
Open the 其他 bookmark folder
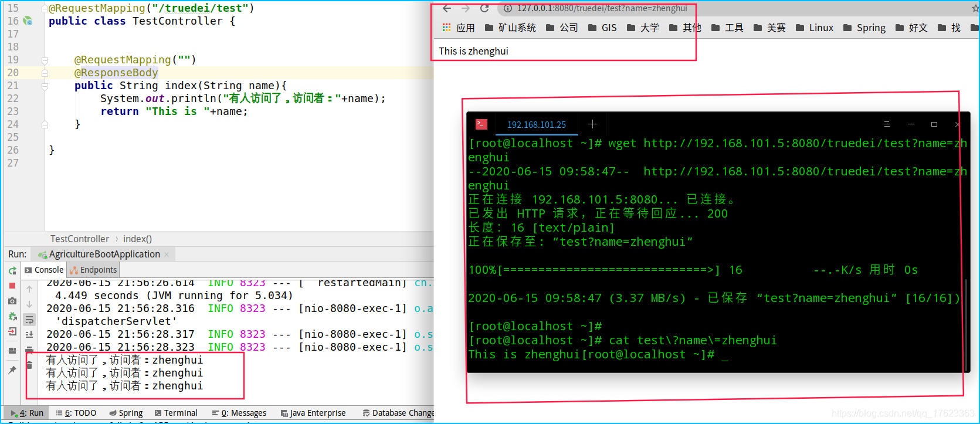pos(685,28)
